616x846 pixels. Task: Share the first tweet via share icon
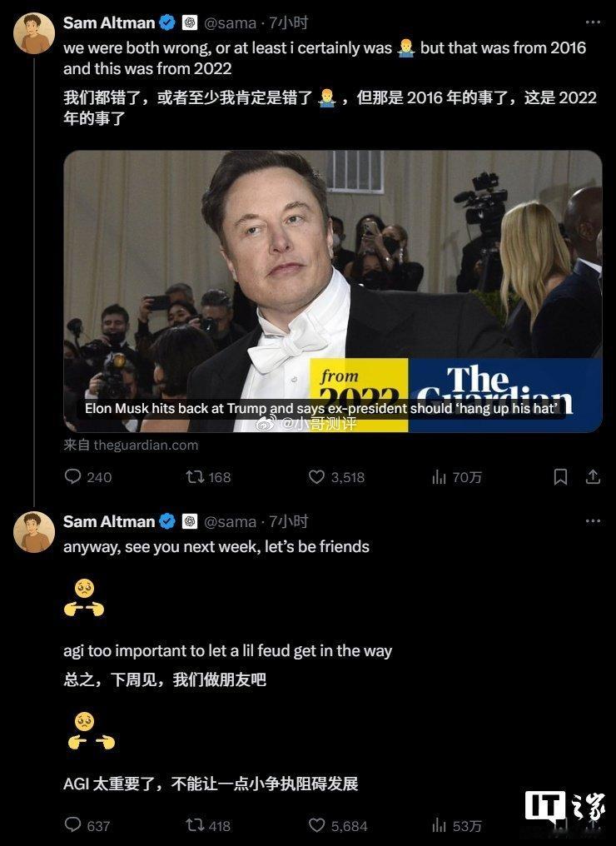coord(593,476)
